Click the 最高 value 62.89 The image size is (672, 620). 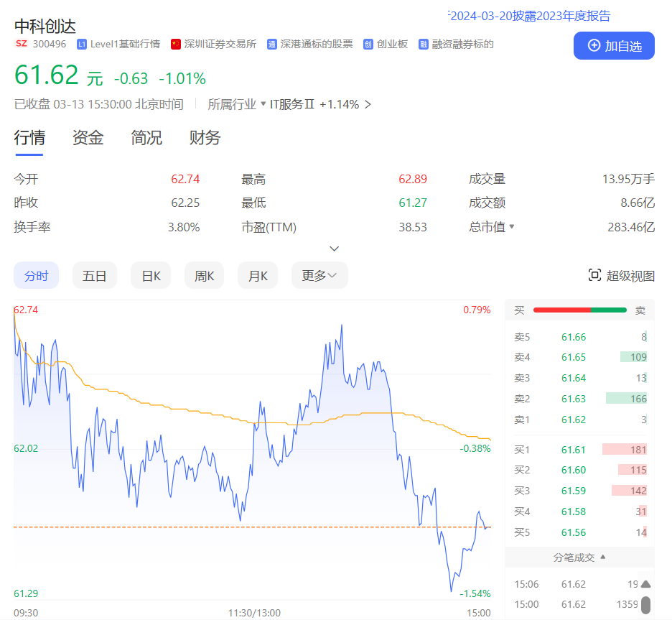pos(413,179)
